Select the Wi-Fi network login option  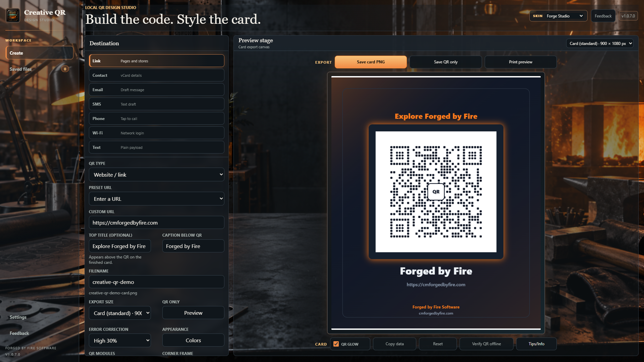(157, 133)
